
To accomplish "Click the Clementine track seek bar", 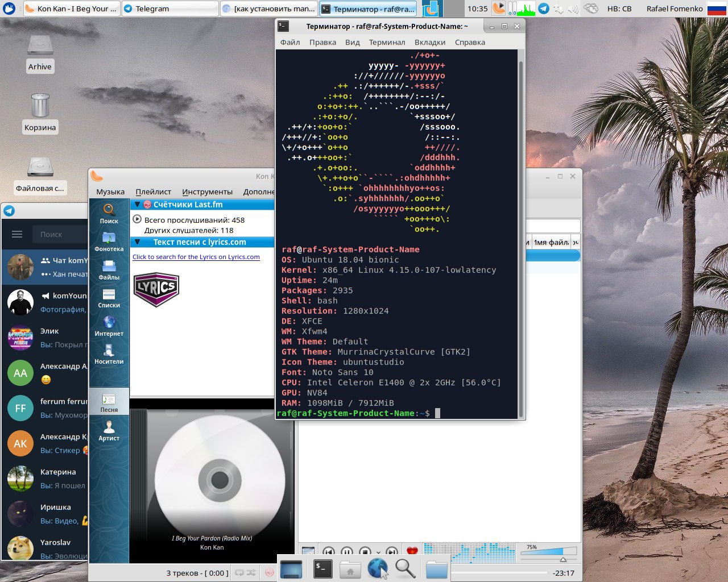I will 500,573.
